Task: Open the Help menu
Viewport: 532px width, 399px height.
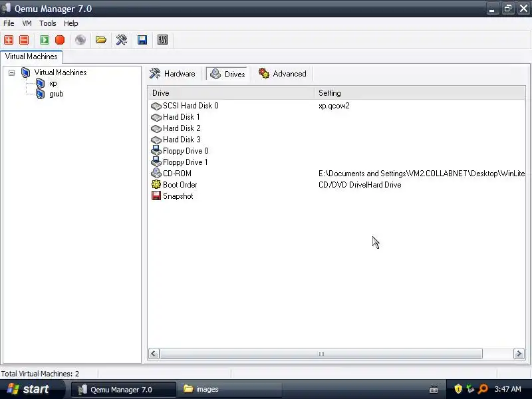Action: [71, 23]
